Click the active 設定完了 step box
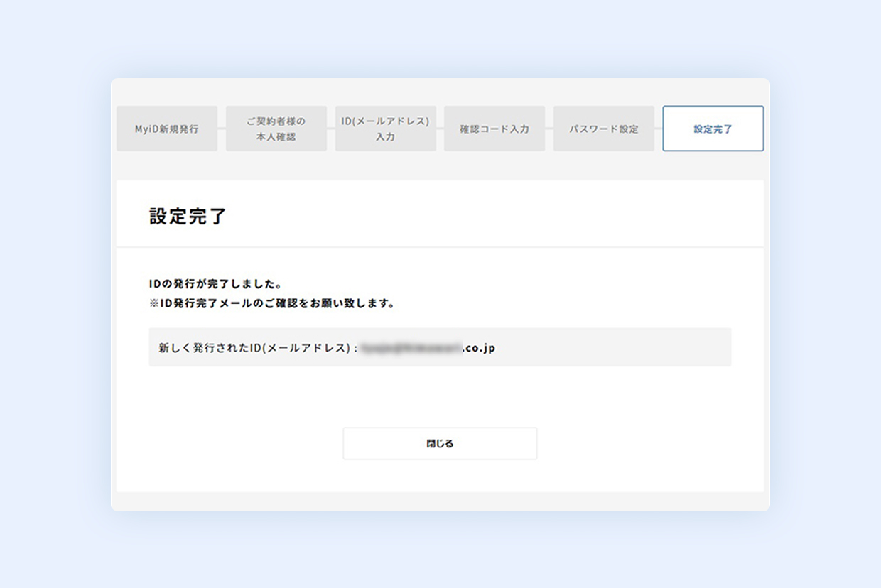Viewport: 881px width, 588px height. pyautogui.click(x=713, y=129)
